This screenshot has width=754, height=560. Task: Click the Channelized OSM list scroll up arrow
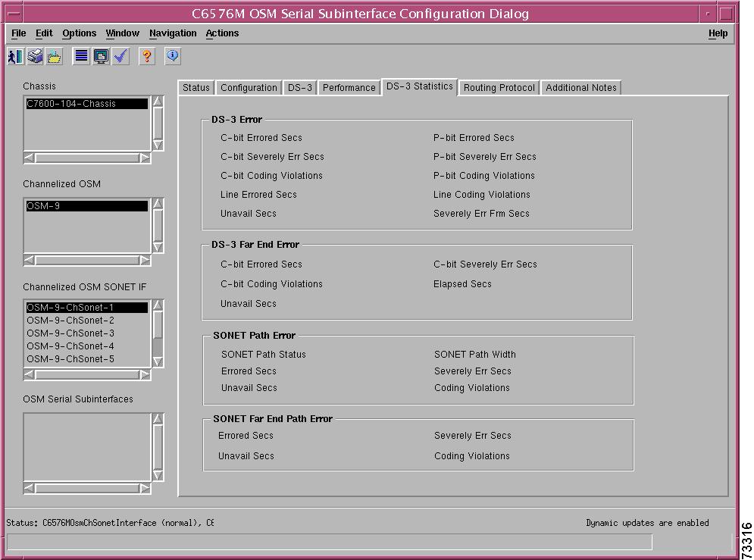tap(158, 203)
